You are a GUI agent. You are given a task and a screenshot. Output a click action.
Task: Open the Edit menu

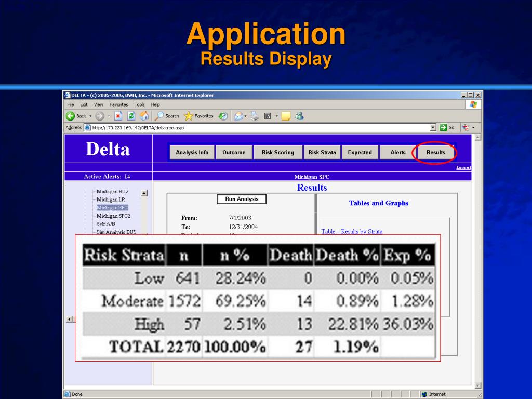84,104
